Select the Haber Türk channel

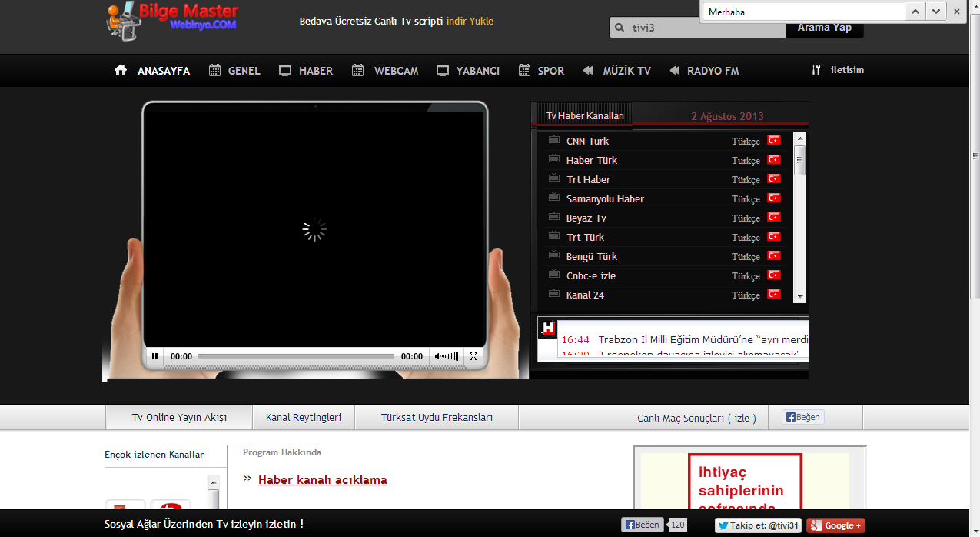pyautogui.click(x=592, y=160)
